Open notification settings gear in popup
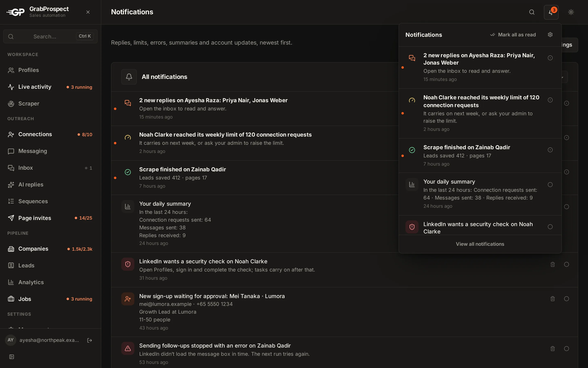588x368 pixels. (550, 35)
